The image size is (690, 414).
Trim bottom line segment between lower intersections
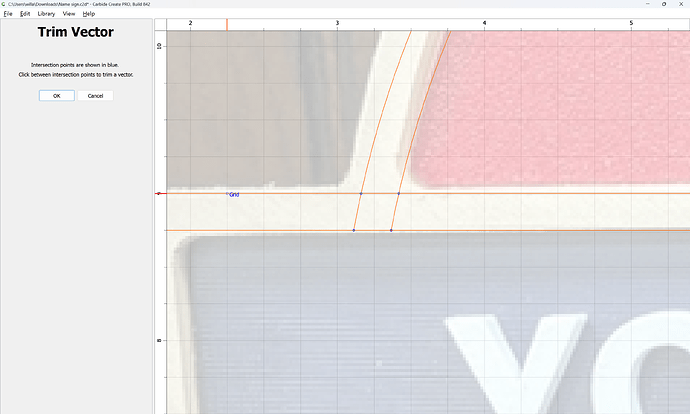(x=372, y=231)
